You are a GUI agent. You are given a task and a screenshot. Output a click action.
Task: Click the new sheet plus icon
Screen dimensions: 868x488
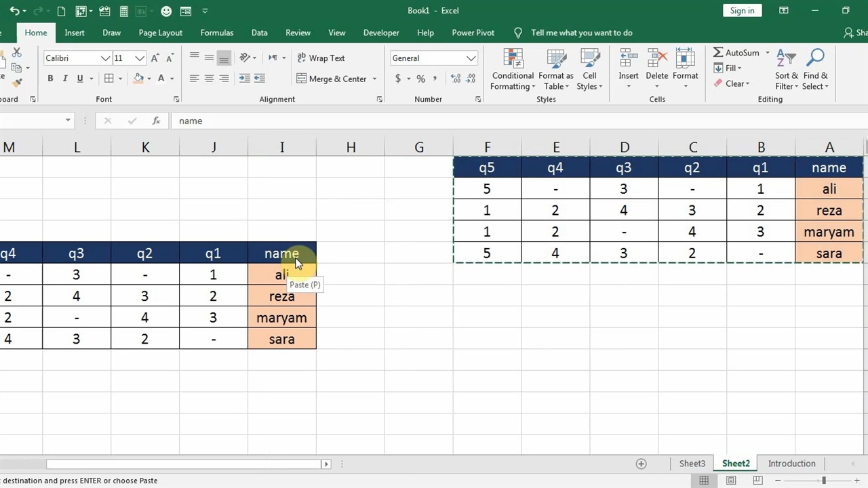click(x=641, y=464)
